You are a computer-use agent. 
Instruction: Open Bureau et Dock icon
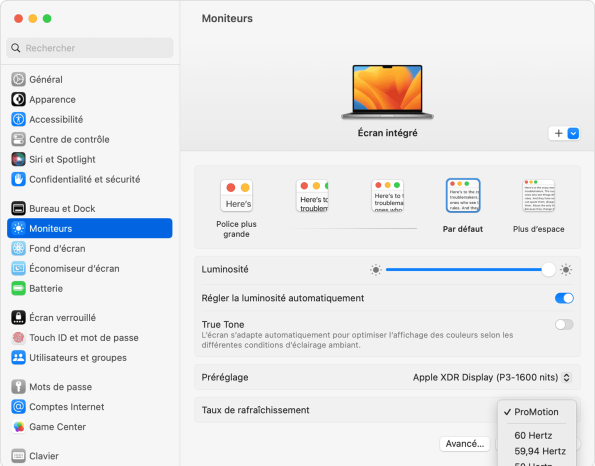(18, 208)
